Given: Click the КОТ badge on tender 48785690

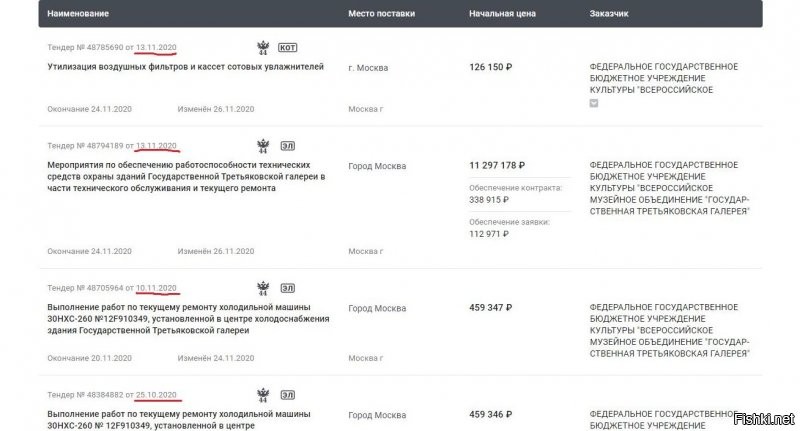Looking at the screenshot, I should [287, 47].
